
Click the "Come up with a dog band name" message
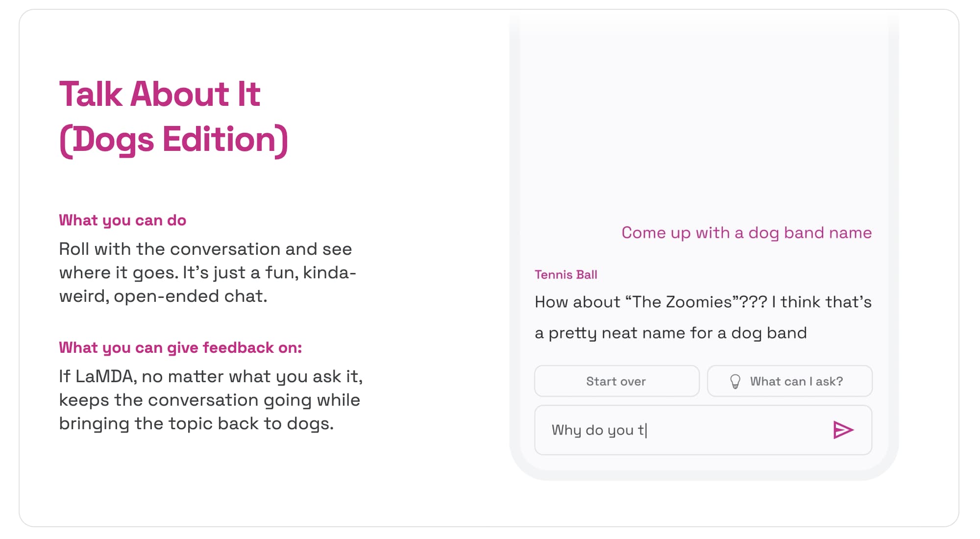tap(746, 232)
